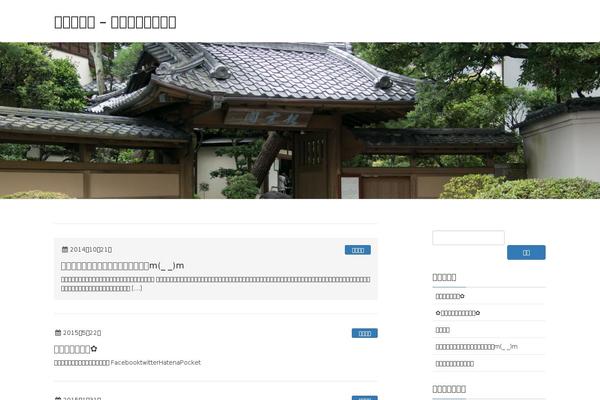Click the calendar icon beside the 2015 date
The height and width of the screenshot is (400, 600).
click(58, 333)
